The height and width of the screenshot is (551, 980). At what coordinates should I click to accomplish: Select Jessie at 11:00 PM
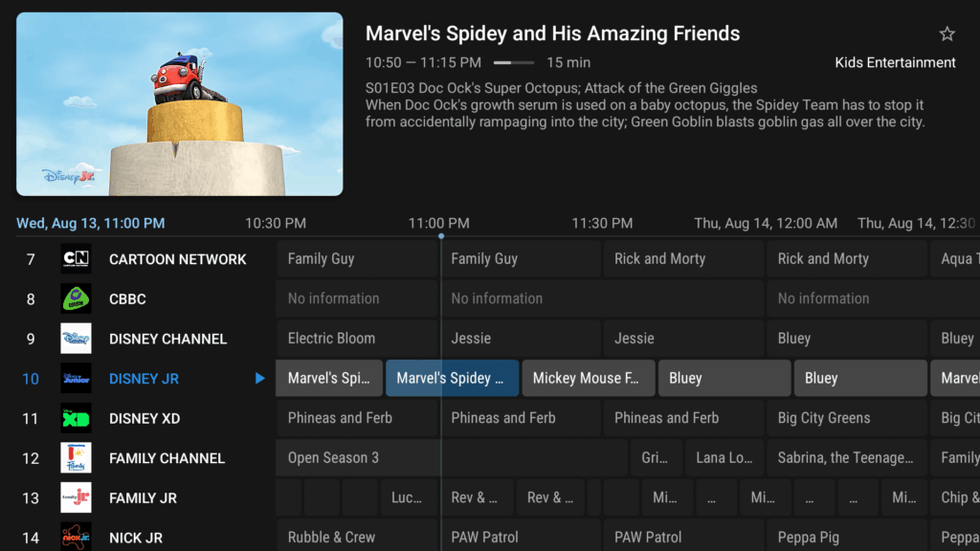521,338
